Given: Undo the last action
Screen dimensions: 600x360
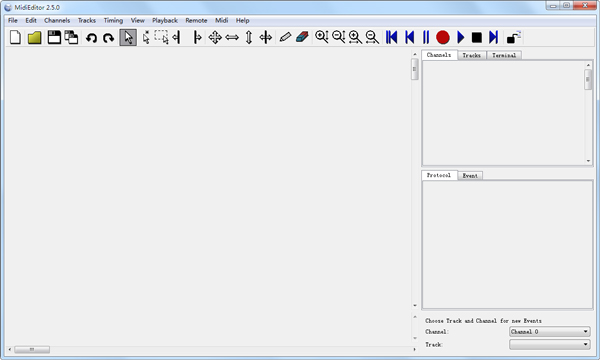Looking at the screenshot, I should click(91, 38).
